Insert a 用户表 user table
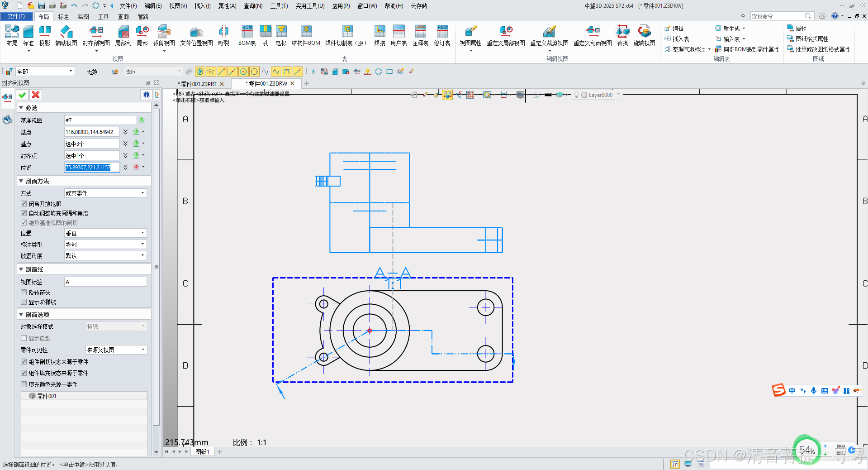Viewport: 868px width, 470px height. point(398,35)
